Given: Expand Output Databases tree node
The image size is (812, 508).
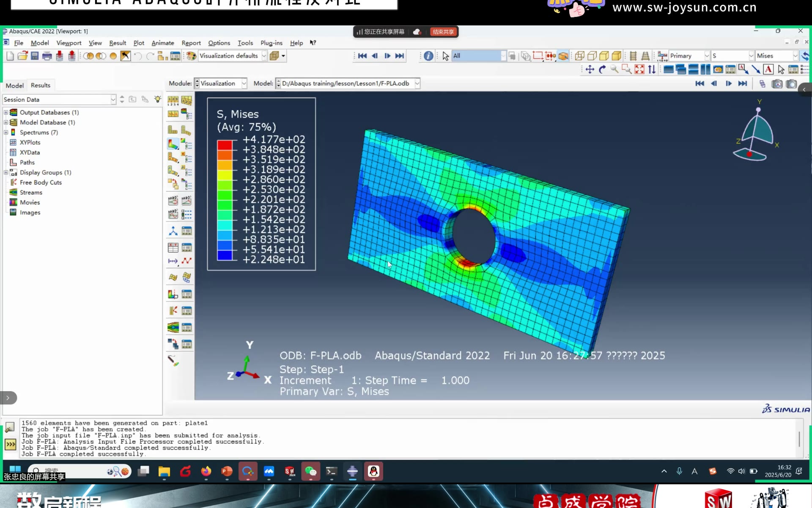Looking at the screenshot, I should (6, 112).
